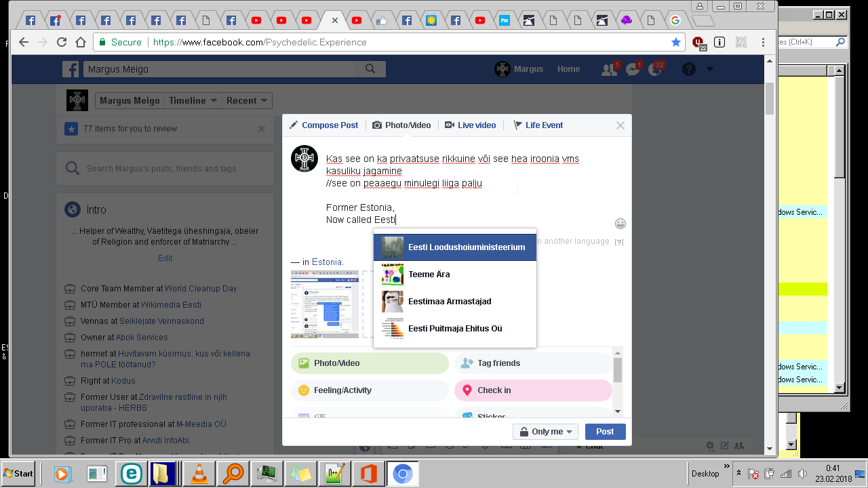Screen dimensions: 868x488
Task: Click the search magnifier in background window
Action: tap(841, 42)
